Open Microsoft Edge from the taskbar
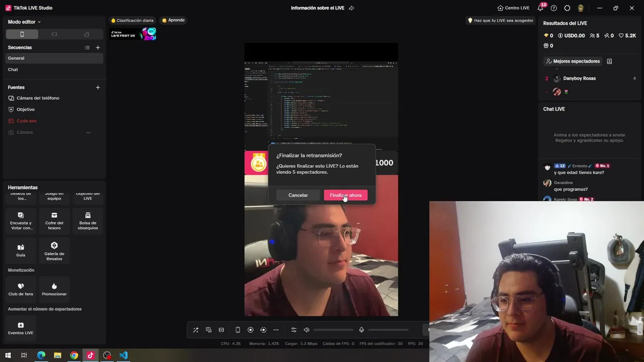The image size is (644, 362). click(x=41, y=355)
